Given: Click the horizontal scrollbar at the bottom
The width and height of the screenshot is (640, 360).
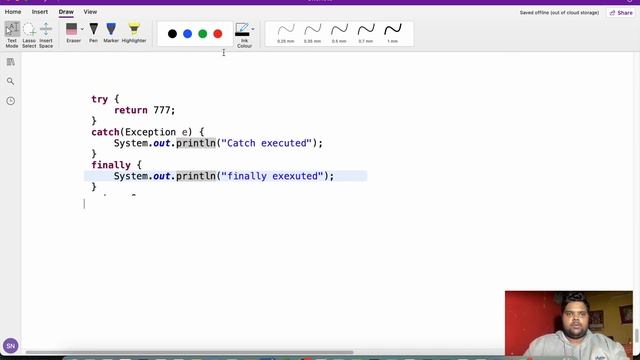Looking at the screenshot, I should pos(189,352).
